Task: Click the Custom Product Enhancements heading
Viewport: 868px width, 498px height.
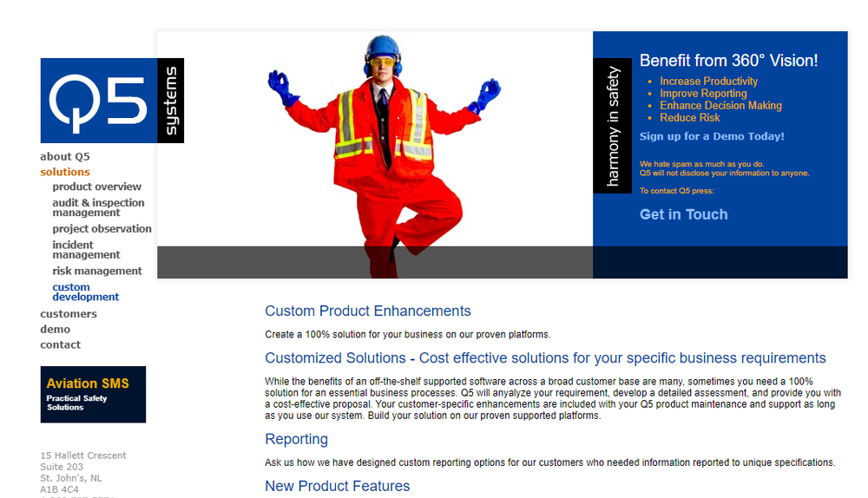Action: pyautogui.click(x=367, y=311)
